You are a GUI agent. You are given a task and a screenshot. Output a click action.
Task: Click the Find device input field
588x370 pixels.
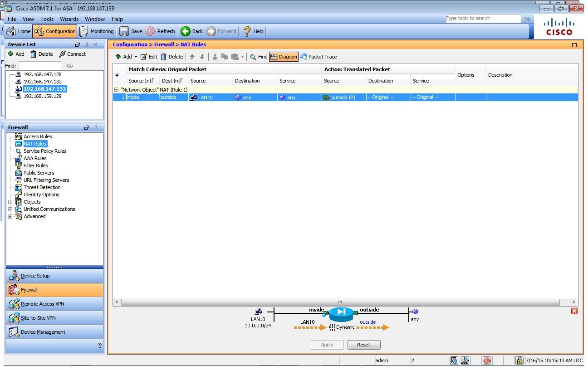pos(39,66)
